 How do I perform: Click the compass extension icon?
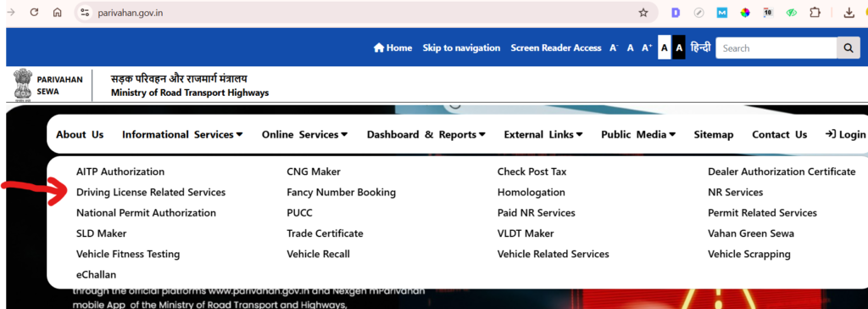698,12
